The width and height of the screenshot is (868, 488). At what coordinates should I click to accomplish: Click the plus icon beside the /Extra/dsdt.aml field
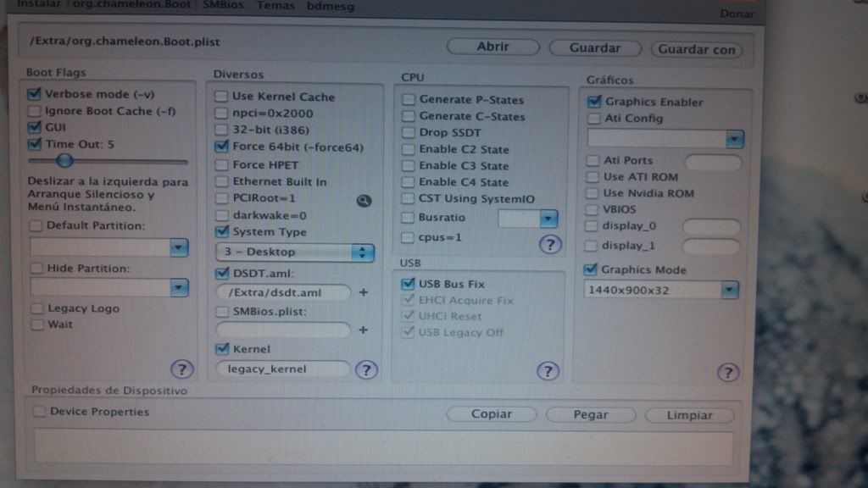pyautogui.click(x=364, y=292)
